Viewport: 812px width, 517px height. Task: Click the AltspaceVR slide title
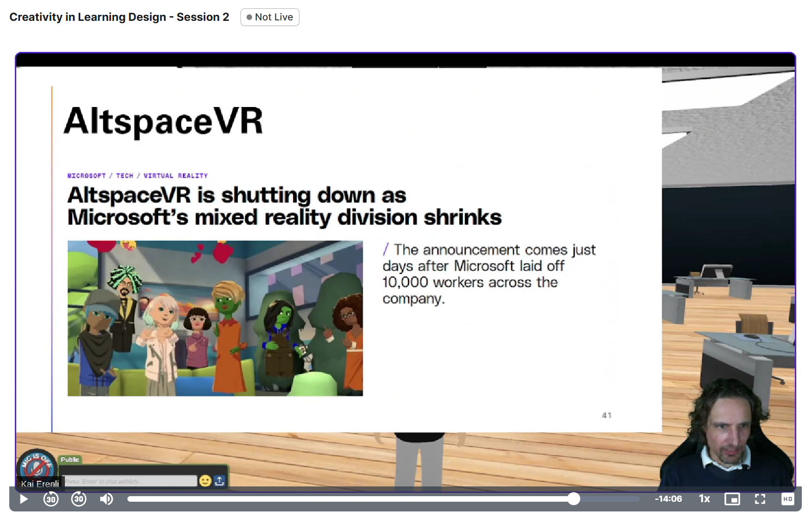coord(163,121)
